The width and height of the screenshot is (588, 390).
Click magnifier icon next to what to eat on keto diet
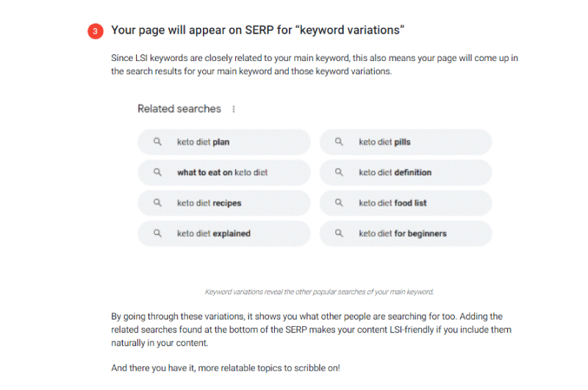[157, 172]
